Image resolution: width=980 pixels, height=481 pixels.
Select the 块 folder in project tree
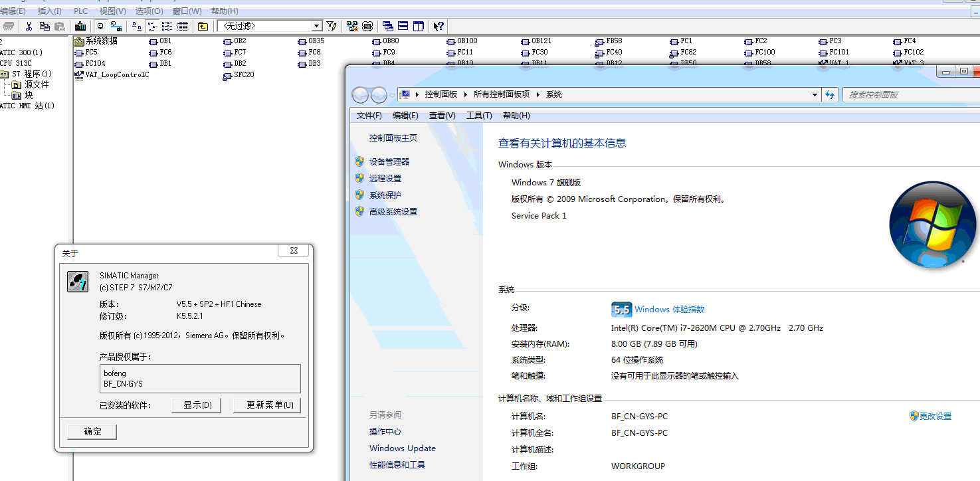pyautogui.click(x=29, y=96)
